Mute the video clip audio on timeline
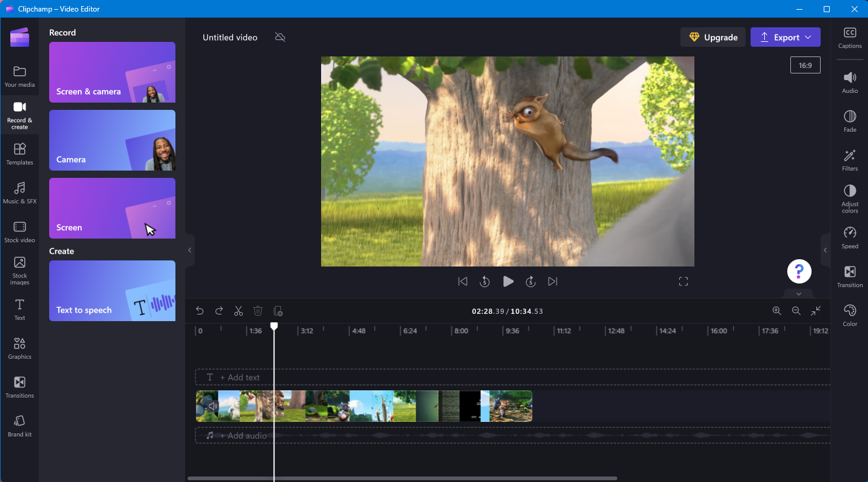Image resolution: width=868 pixels, height=482 pixels. [x=212, y=406]
